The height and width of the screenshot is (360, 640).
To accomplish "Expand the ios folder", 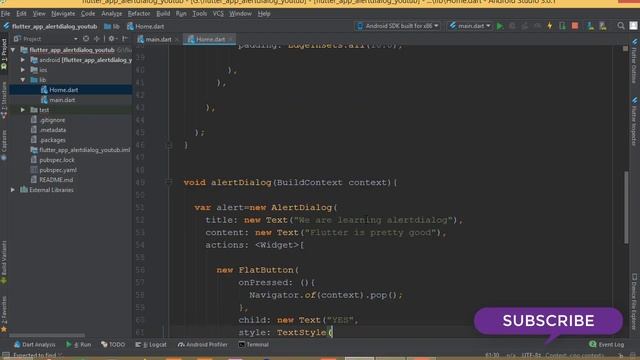I will pyautogui.click(x=23, y=70).
